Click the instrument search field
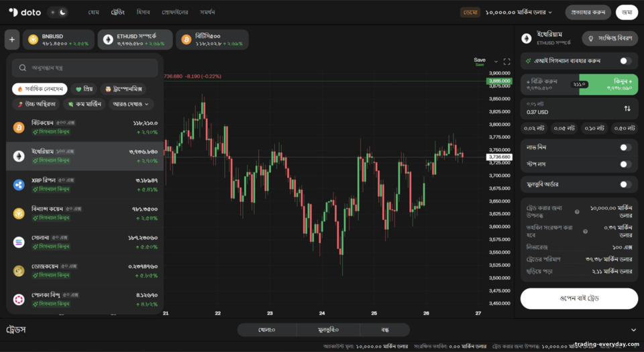The image size is (644, 352). [85, 68]
